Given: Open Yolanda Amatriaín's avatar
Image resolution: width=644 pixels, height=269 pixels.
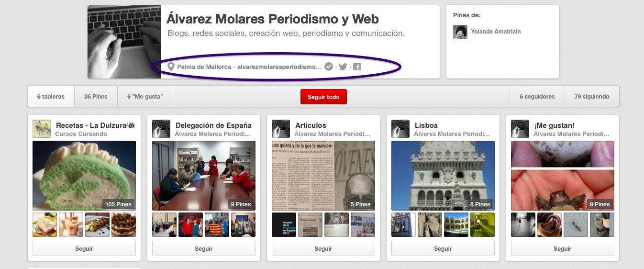Looking at the screenshot, I should 460,32.
